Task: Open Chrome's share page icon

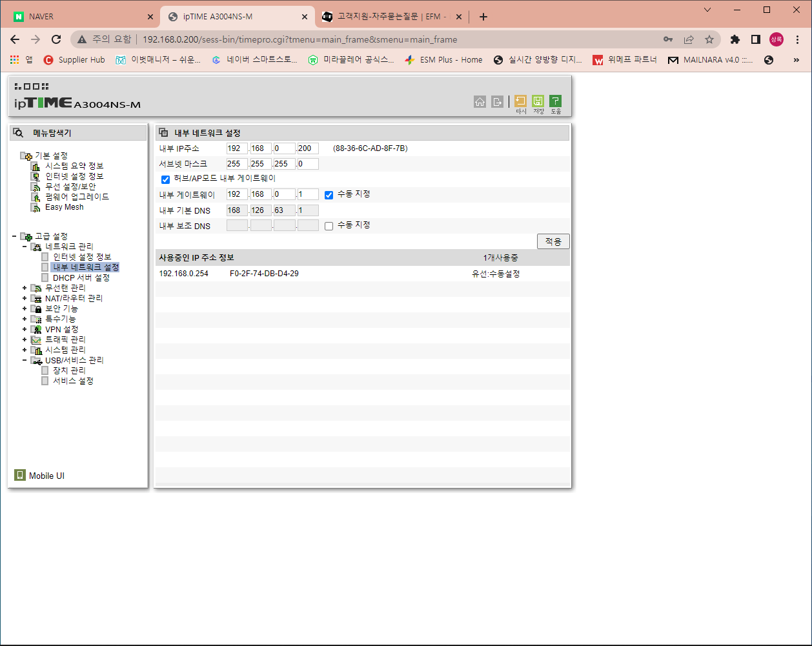Action: [689, 39]
